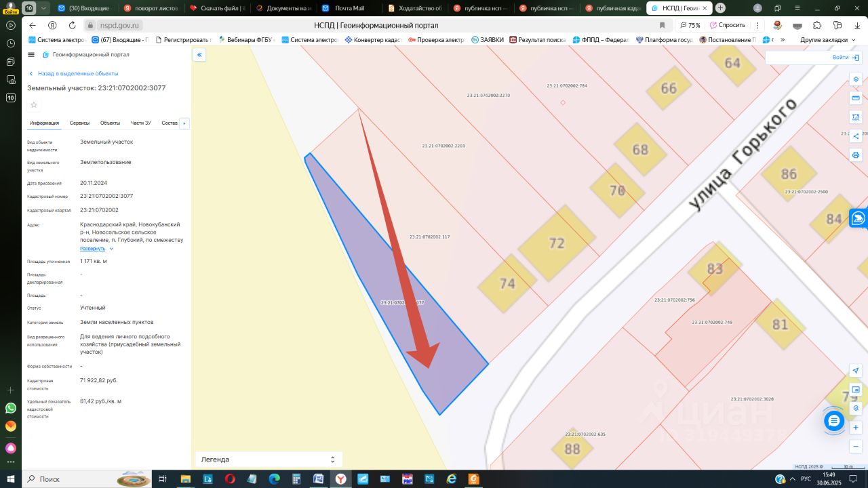This screenshot has width=868, height=488.
Task: Open Вебинары ФГБУ bookmark
Action: coord(246,40)
